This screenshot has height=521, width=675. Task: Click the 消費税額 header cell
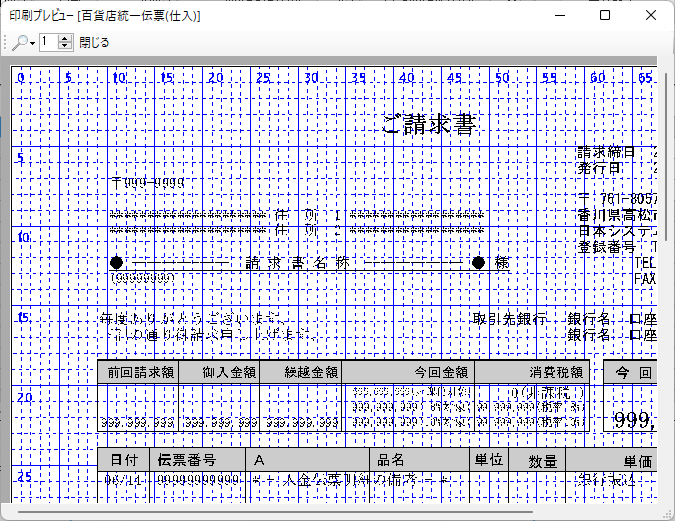[532, 372]
